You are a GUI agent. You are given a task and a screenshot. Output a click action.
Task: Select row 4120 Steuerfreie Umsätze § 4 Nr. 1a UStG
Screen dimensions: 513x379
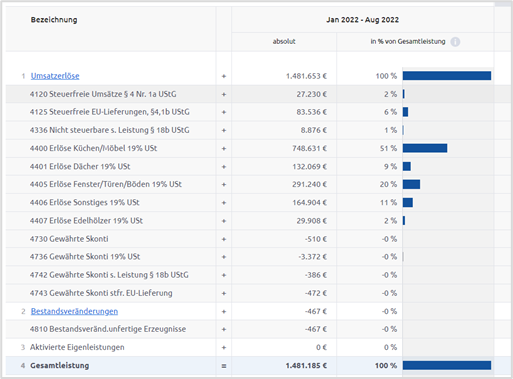250,94
